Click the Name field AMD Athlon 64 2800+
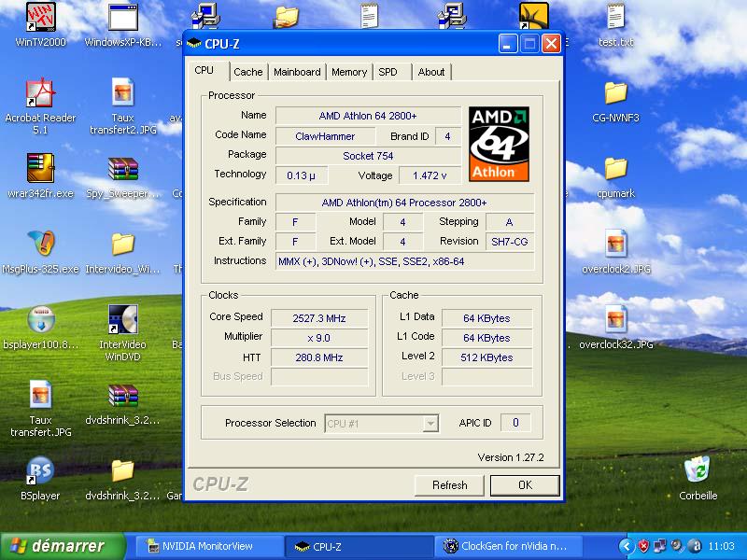 (368, 116)
